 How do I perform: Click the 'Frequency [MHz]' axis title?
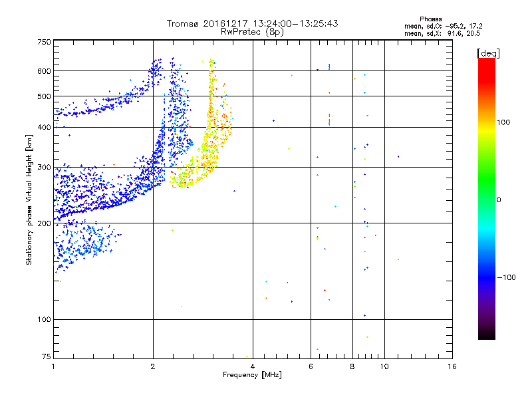pyautogui.click(x=252, y=375)
